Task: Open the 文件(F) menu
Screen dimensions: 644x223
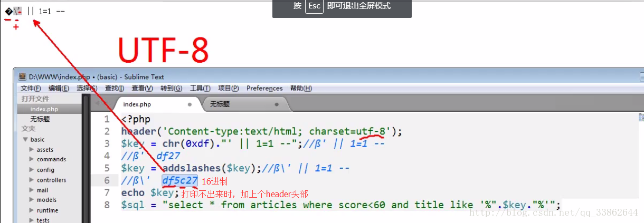Action: click(31, 88)
